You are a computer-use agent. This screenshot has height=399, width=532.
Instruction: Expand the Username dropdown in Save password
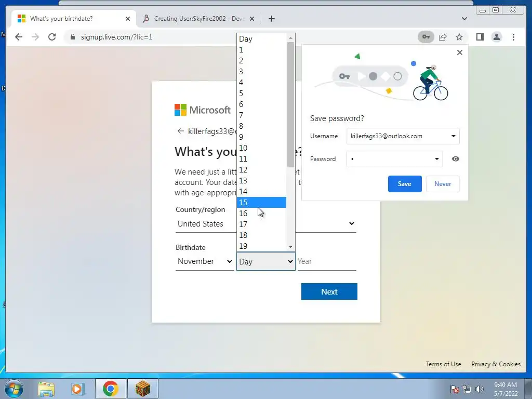point(453,136)
